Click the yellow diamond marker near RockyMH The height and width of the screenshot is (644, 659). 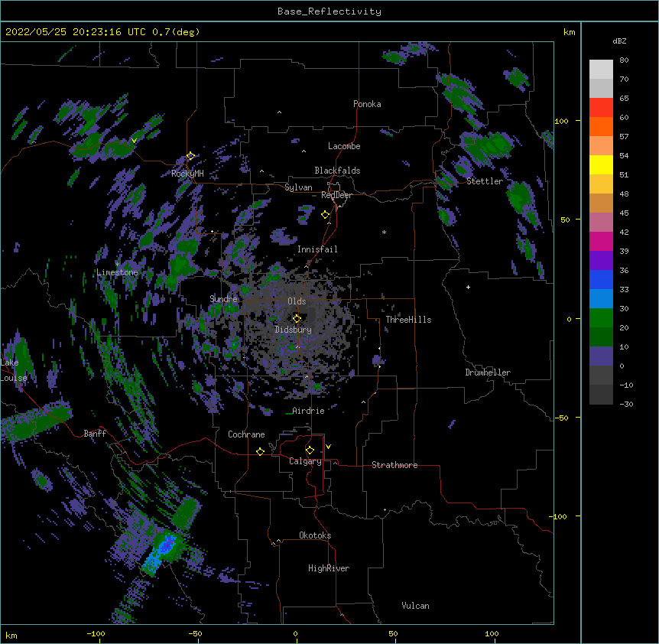pyautogui.click(x=190, y=156)
